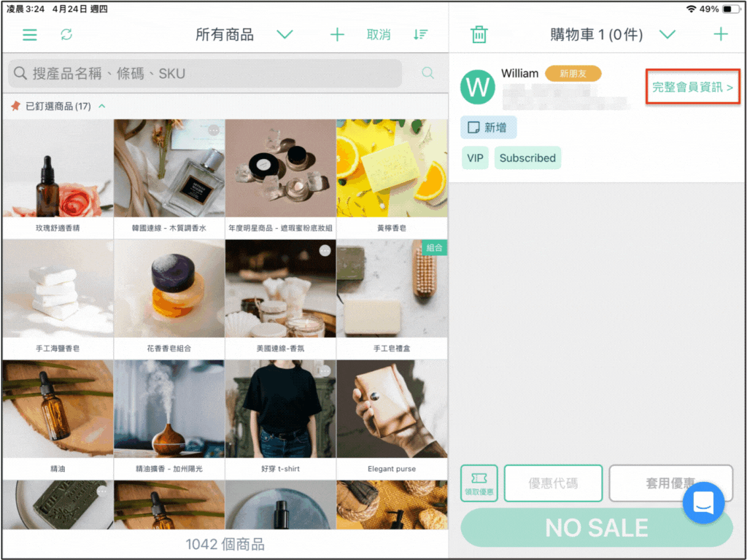
Task: Select the 好穿 t-shirt product
Action: 281,419
